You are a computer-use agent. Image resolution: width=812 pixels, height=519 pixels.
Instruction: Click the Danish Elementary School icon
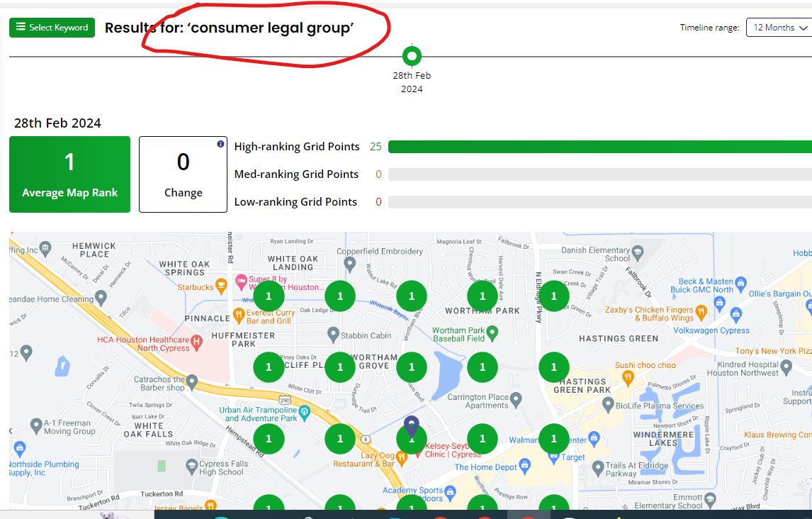tap(638, 252)
